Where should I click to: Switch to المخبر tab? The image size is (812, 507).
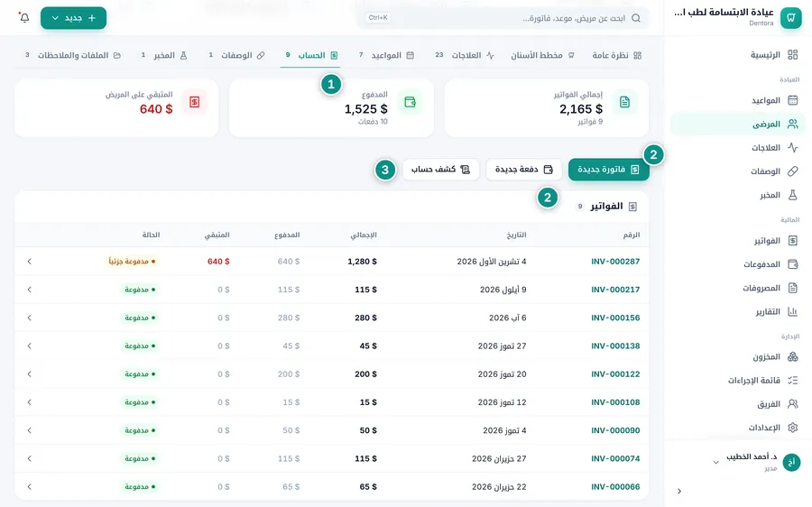click(x=164, y=55)
